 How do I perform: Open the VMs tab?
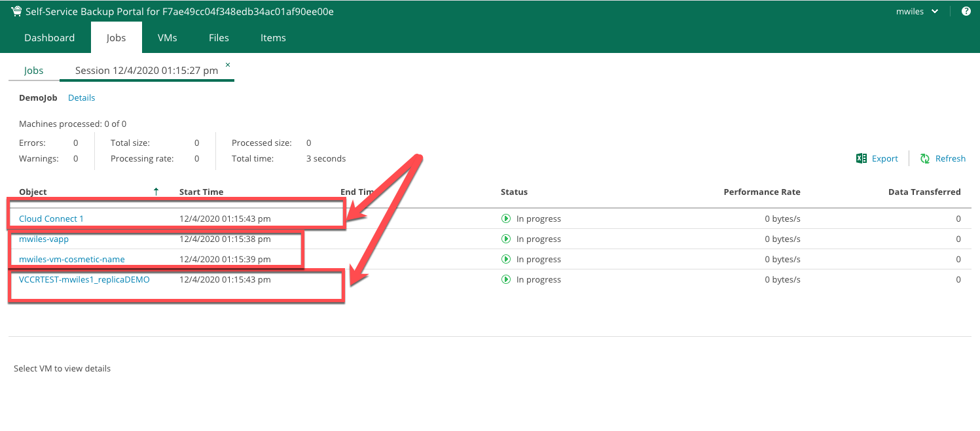[x=168, y=37]
